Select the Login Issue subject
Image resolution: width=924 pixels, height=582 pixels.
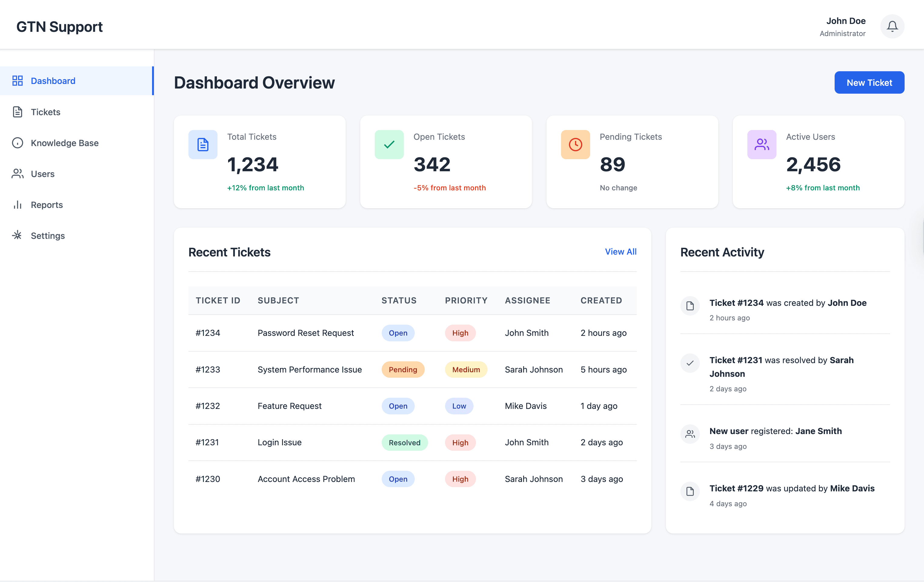pyautogui.click(x=279, y=442)
